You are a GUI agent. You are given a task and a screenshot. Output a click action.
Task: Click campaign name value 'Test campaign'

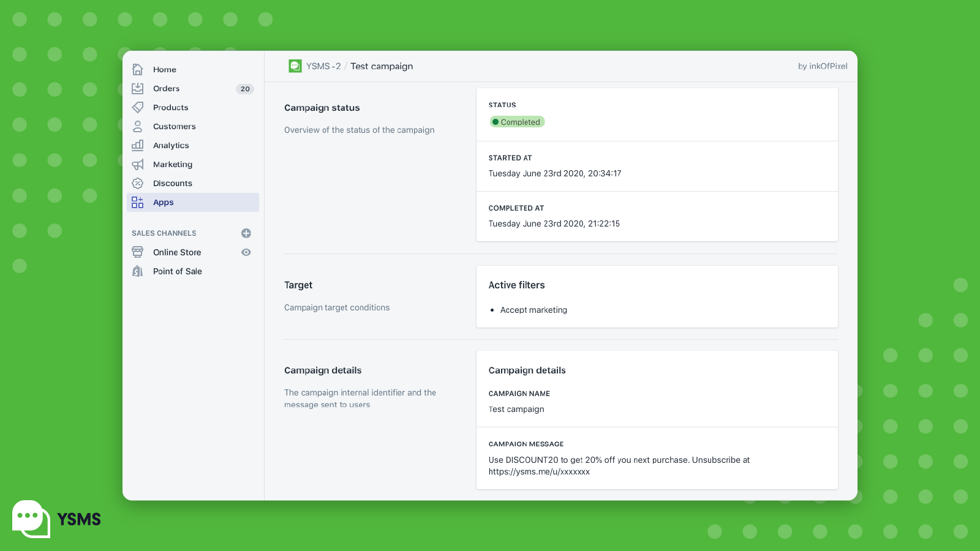coord(516,409)
